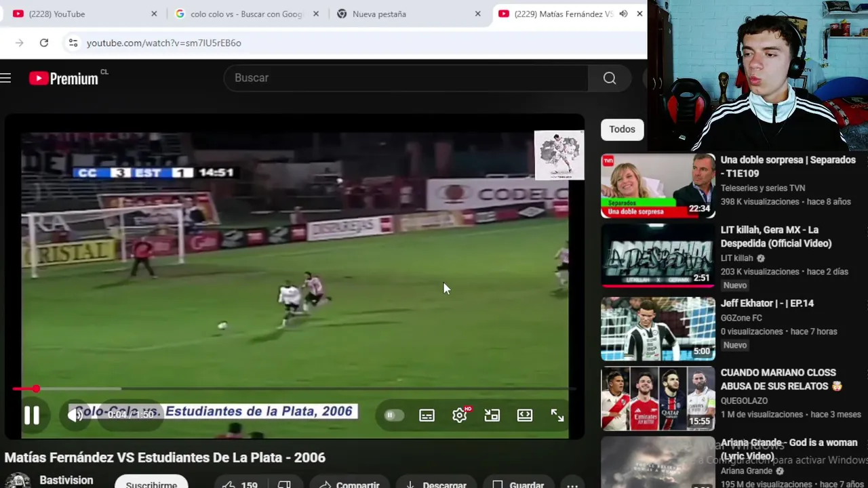Click the red progress bar scrubber
This screenshot has height=488, width=868.
click(x=35, y=388)
